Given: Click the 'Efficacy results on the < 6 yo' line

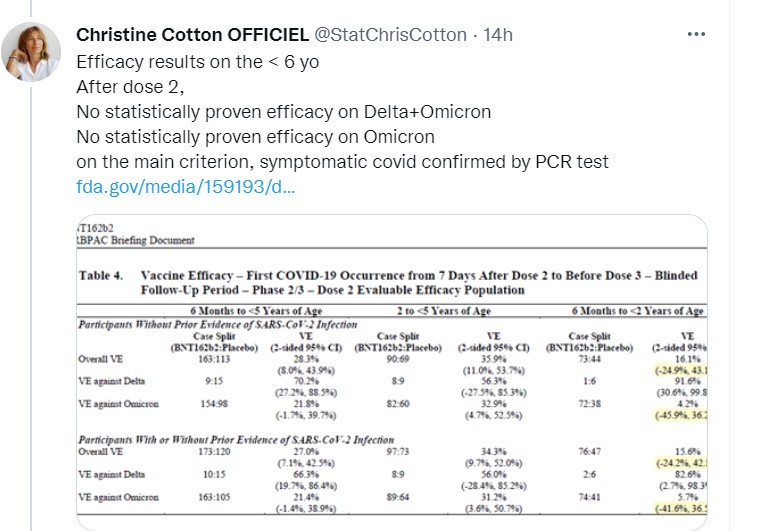Looking at the screenshot, I should [198, 60].
